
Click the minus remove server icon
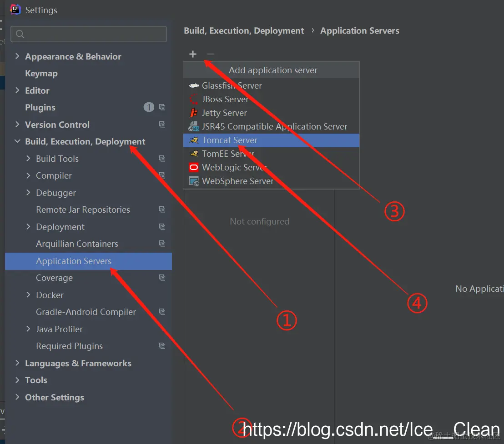click(x=211, y=54)
